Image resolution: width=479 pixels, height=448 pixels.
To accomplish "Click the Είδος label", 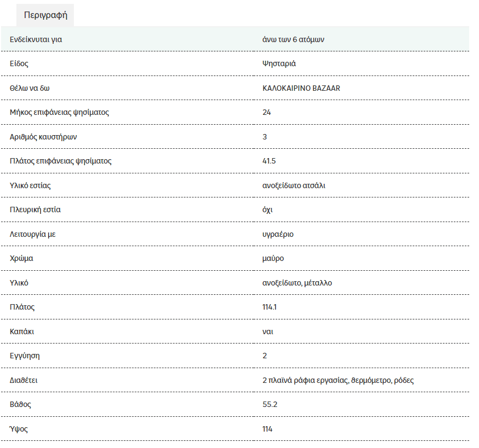I will 19,63.
